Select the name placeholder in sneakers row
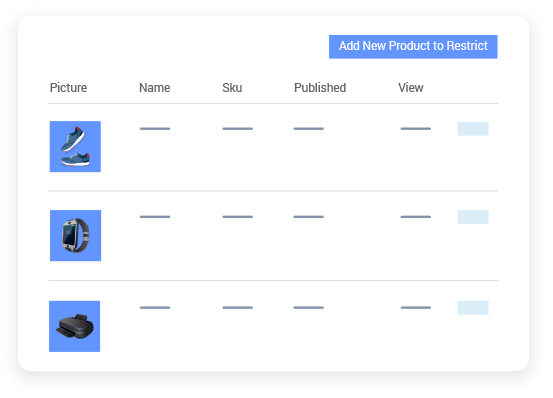The image size is (553, 398). pos(155,129)
